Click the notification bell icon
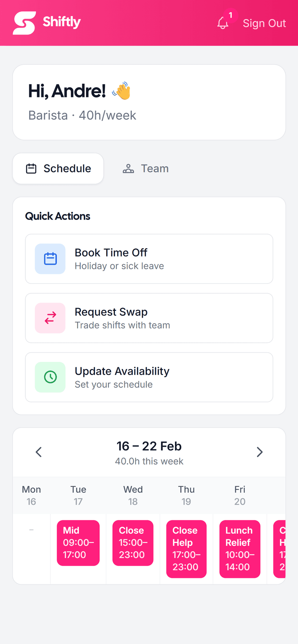 [x=223, y=23]
